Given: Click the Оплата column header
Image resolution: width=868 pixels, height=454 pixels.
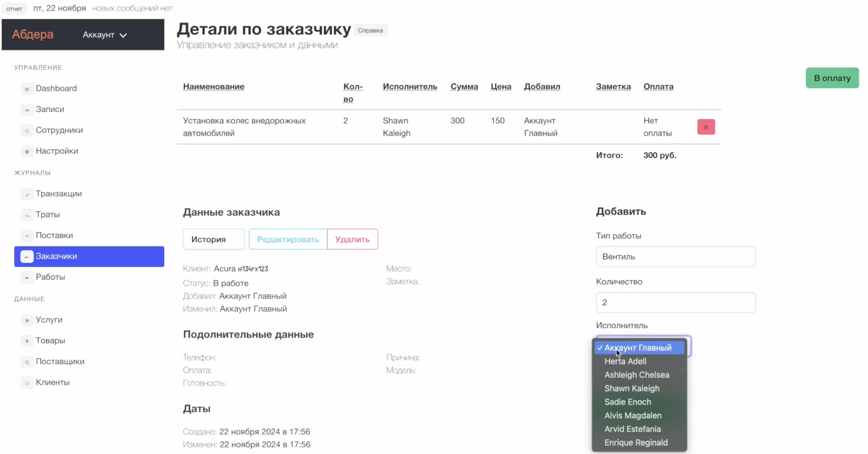Looking at the screenshot, I should coord(658,87).
